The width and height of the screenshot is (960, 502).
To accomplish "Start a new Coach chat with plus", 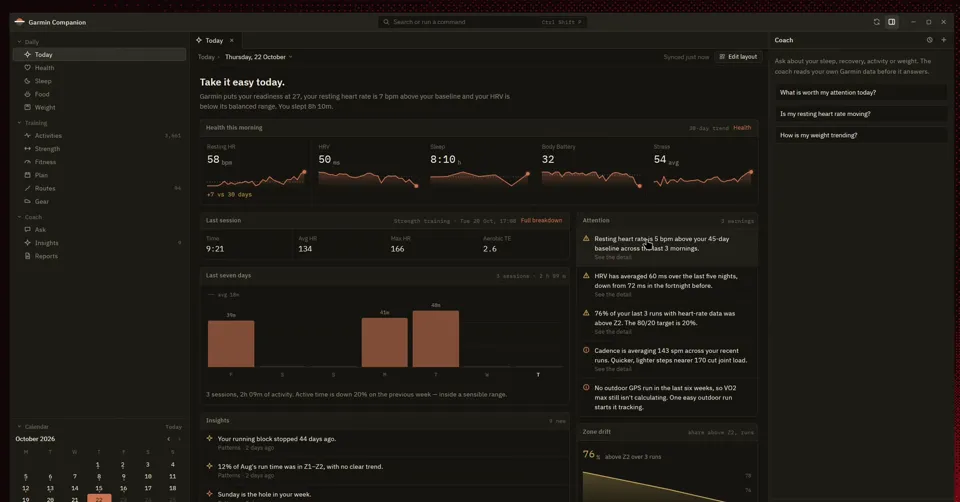I will tap(943, 40).
